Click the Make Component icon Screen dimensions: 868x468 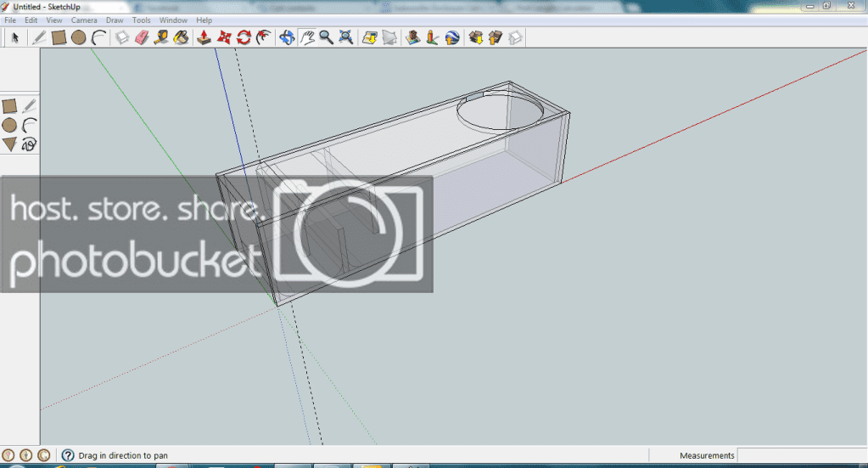pos(122,37)
